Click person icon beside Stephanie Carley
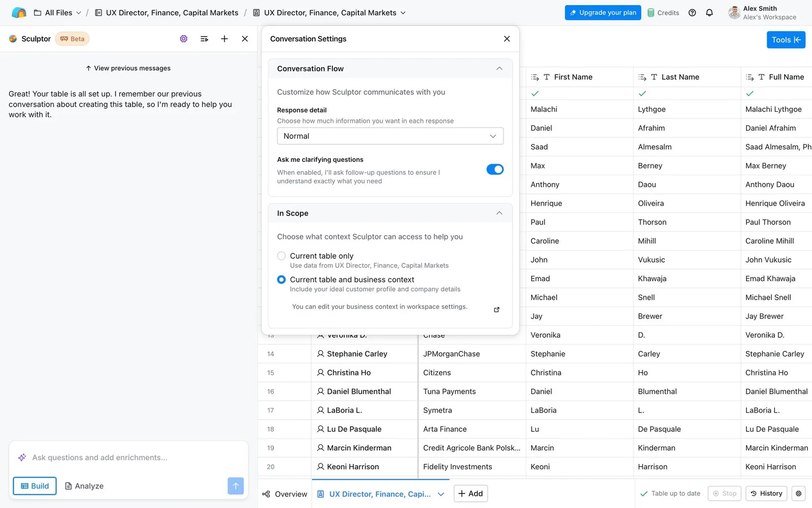Screen dimensions: 812x508 (320, 354)
